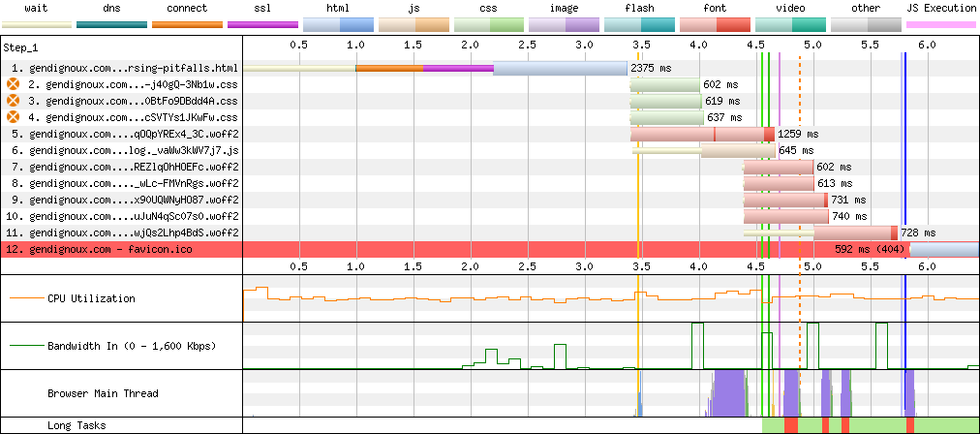Click the 2375 ms HTML download bar

click(x=560, y=68)
